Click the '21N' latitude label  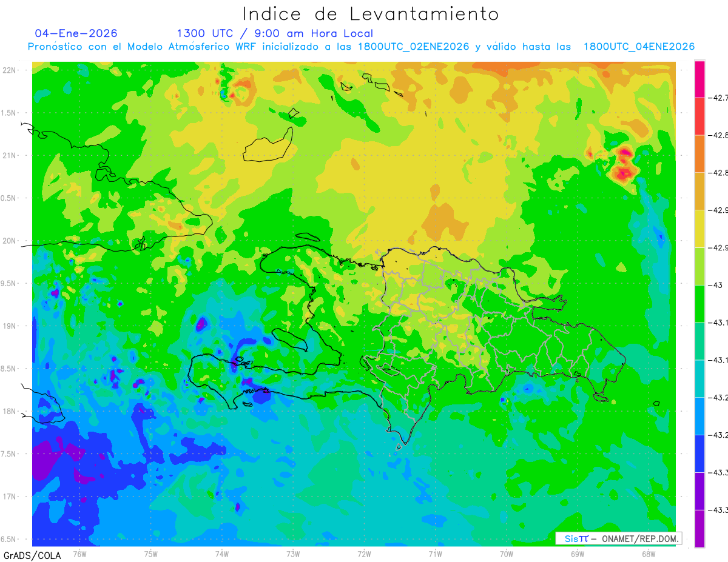pos(10,155)
